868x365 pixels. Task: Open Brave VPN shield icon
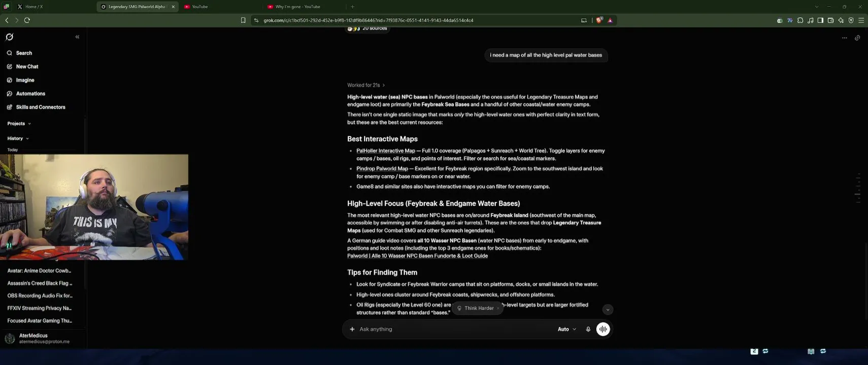pyautogui.click(x=851, y=20)
